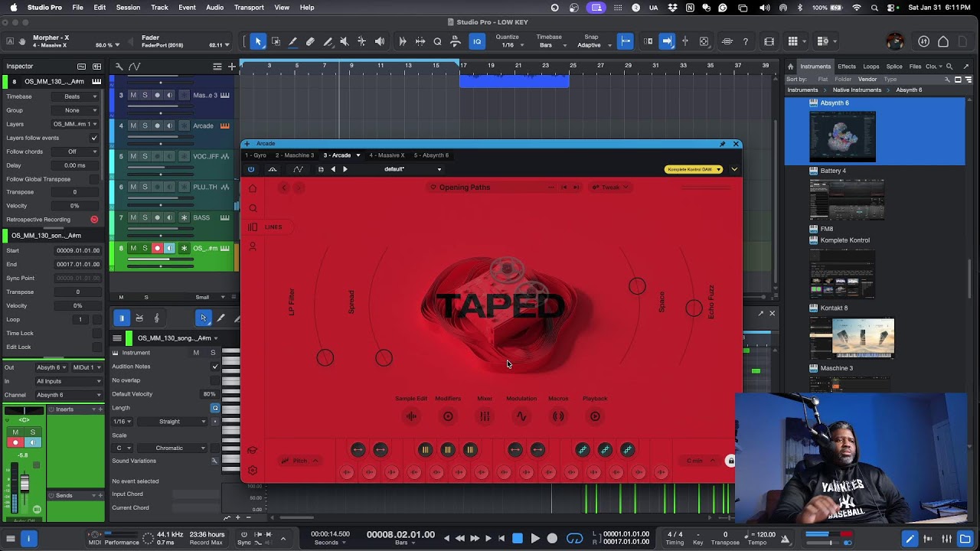
Task: Open the Transport menu
Action: point(249,8)
